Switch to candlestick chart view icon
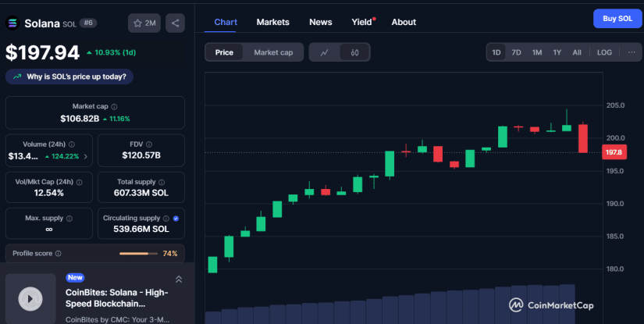 pyautogui.click(x=355, y=52)
